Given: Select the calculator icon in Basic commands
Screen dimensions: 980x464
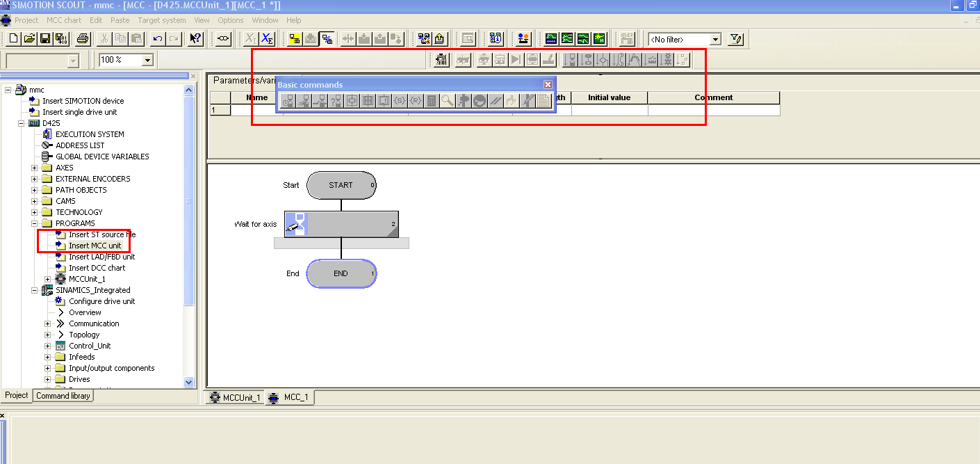Looking at the screenshot, I should (x=432, y=101).
